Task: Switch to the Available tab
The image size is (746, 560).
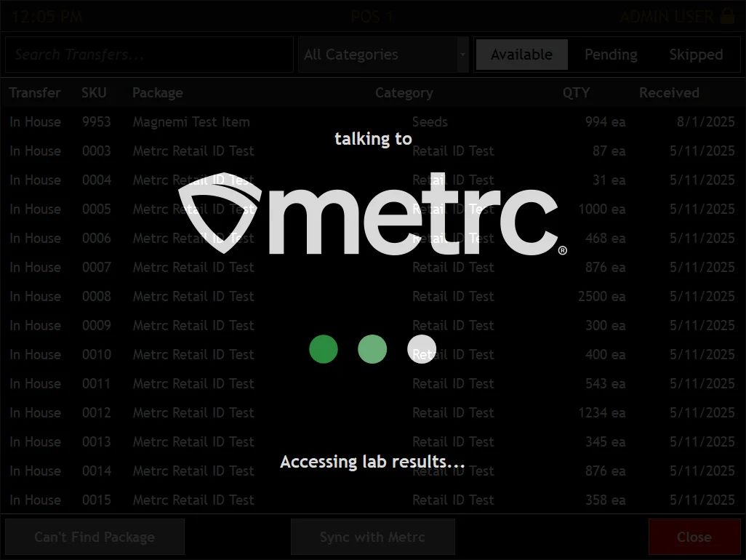Action: point(522,55)
